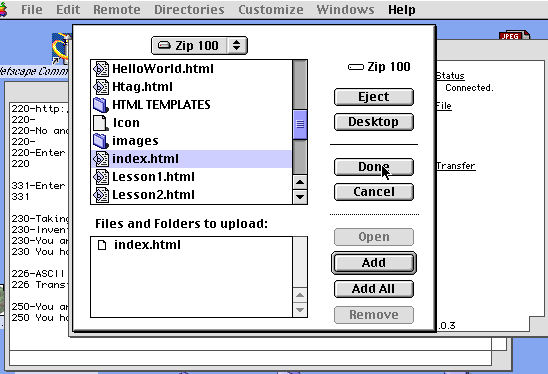Click upload list scroll down arrow

[x=300, y=310]
